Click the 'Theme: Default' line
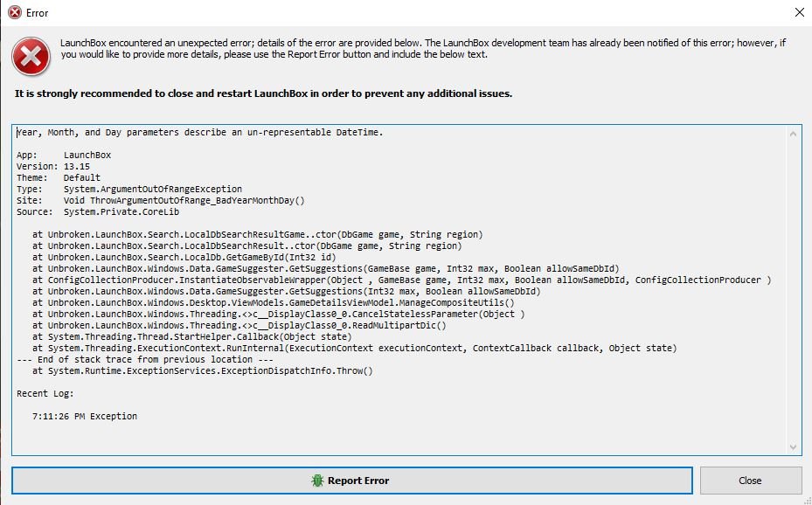 pos(59,178)
